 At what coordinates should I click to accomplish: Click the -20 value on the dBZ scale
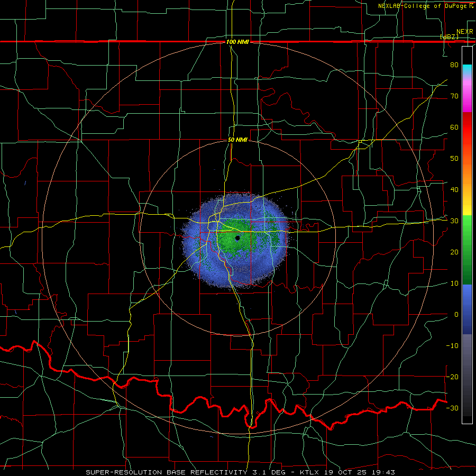452,377
